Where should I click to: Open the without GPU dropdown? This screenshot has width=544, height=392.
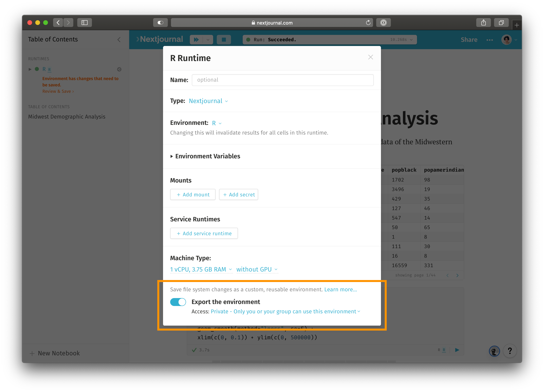point(257,269)
